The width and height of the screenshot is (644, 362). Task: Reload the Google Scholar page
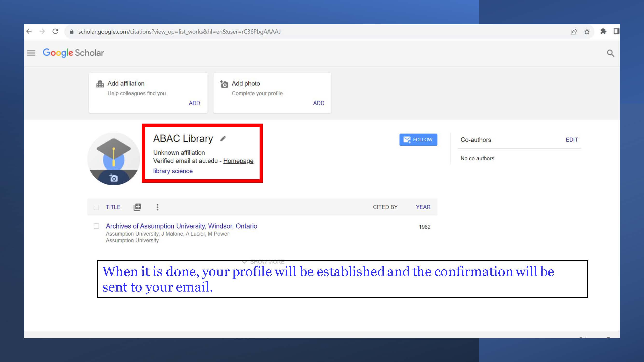[55, 31]
